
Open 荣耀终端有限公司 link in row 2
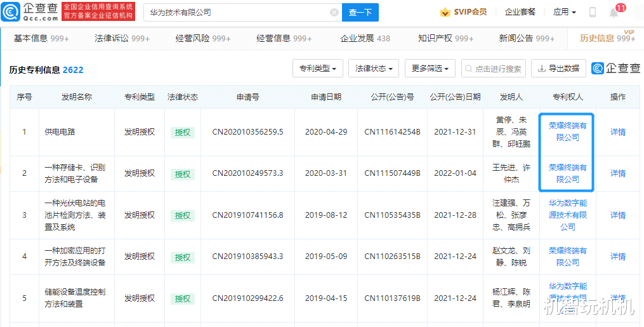click(x=568, y=173)
